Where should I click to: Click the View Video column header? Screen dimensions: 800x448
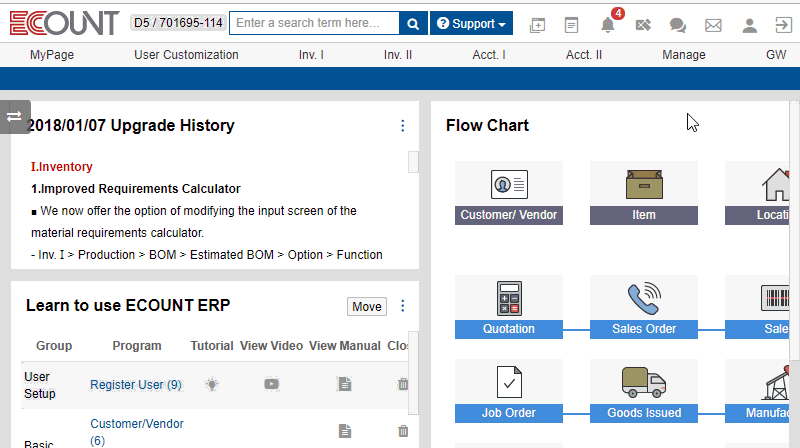coord(271,346)
